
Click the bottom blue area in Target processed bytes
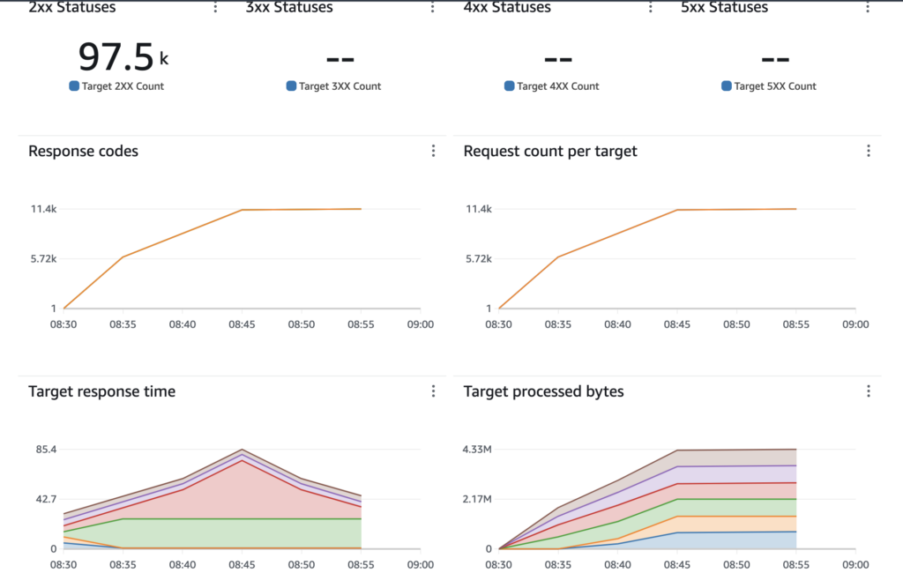705,540
